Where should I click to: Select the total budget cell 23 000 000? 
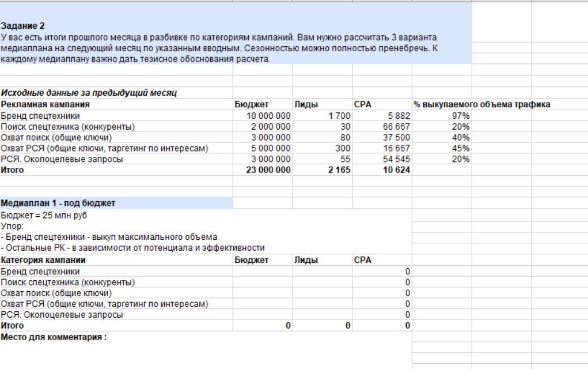tap(263, 171)
